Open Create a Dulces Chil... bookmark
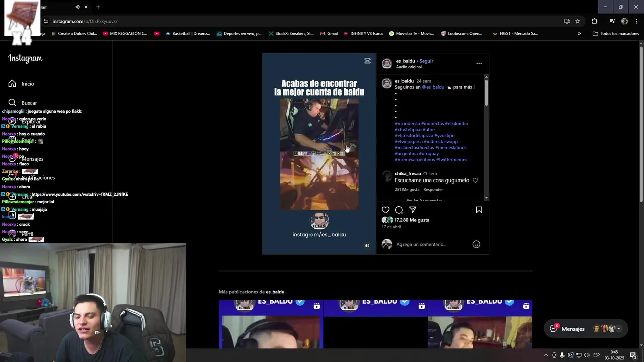 73,34
